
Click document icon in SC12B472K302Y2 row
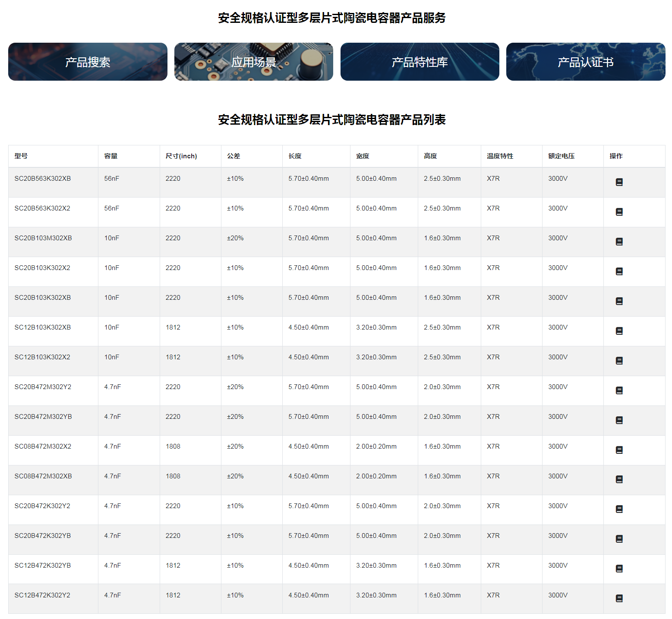pos(619,598)
